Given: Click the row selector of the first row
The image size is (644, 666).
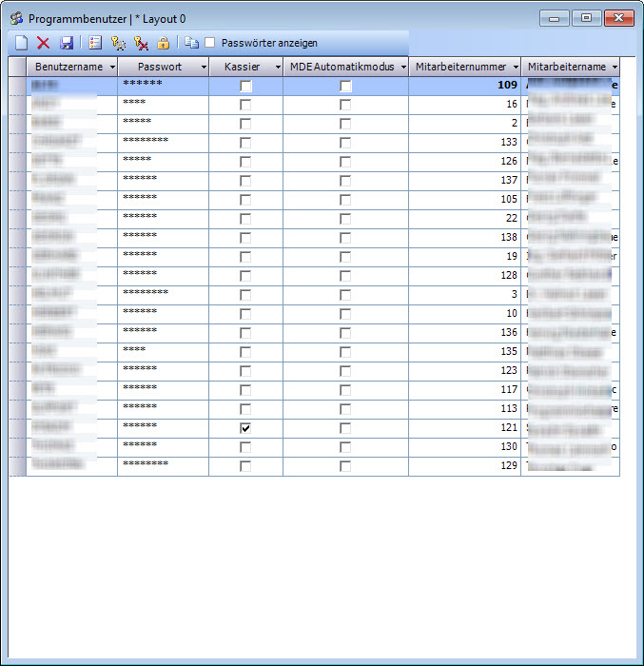Looking at the screenshot, I should click(17, 86).
